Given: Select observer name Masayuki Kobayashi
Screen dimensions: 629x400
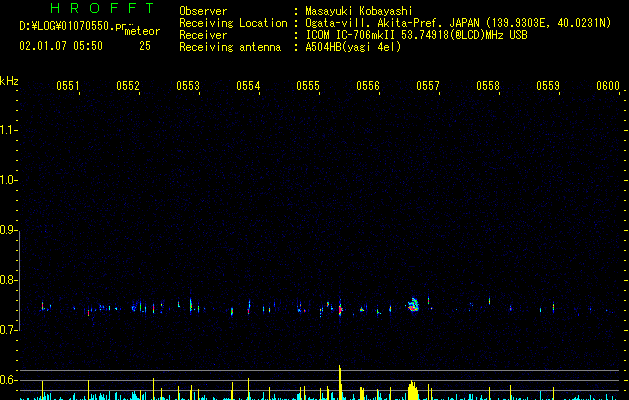Looking at the screenshot, I should [359, 11].
